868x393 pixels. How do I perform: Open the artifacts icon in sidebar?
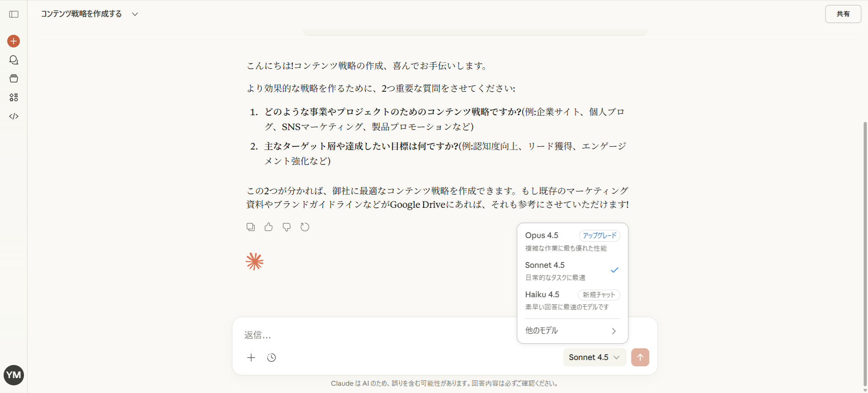(14, 98)
